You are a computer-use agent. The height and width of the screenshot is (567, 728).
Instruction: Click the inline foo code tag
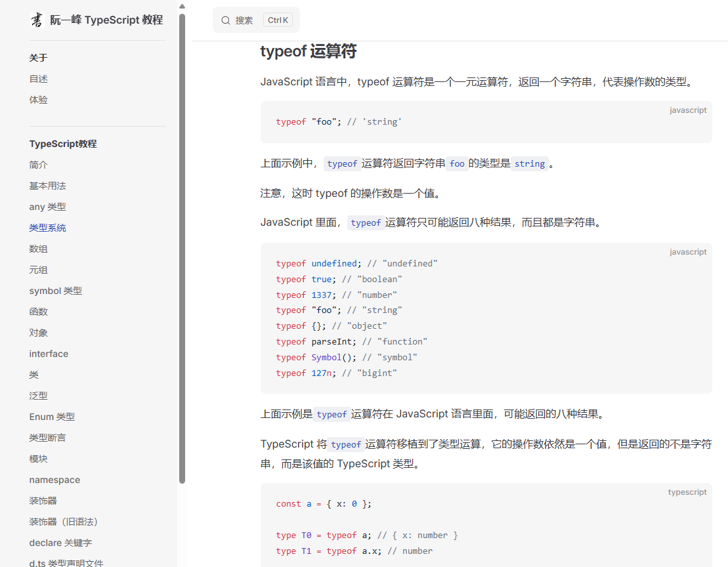[x=457, y=164]
